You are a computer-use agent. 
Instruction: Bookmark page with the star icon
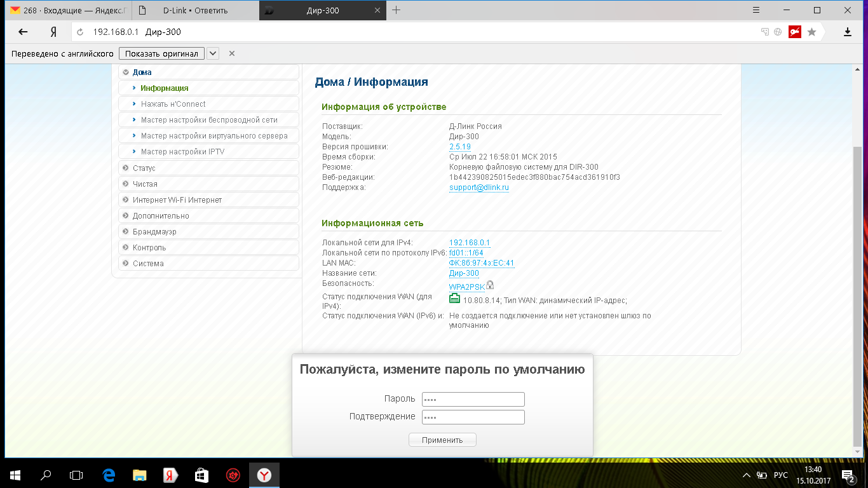pos(811,32)
